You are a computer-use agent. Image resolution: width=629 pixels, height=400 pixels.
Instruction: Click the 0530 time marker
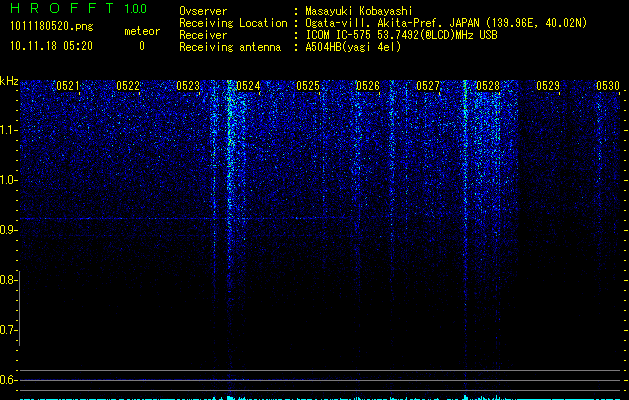point(608,85)
